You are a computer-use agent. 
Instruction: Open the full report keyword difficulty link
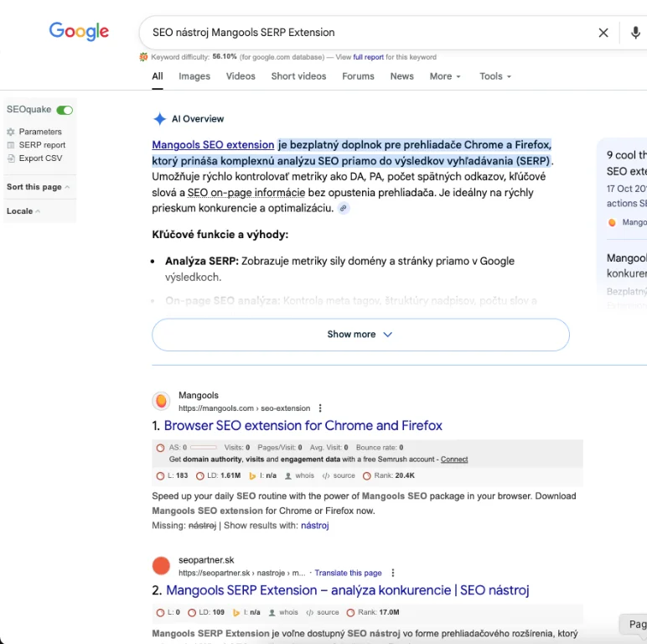click(368, 57)
